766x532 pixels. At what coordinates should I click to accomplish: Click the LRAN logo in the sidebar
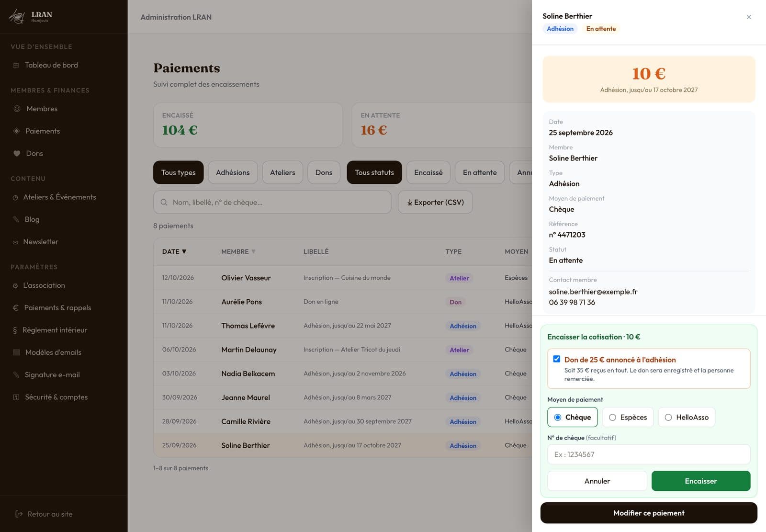tap(31, 17)
